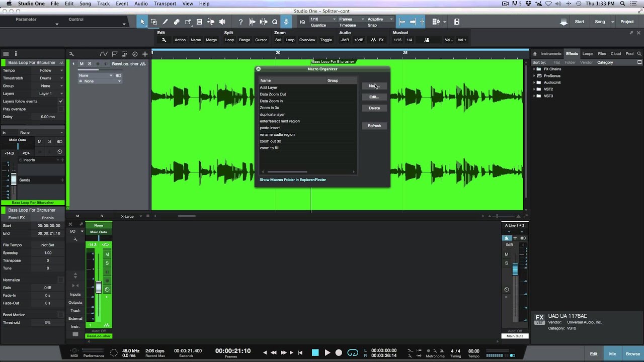Viewport: 644px width, 362px height.
Task: Click the Main Outs channel fader
Action: tap(515, 269)
